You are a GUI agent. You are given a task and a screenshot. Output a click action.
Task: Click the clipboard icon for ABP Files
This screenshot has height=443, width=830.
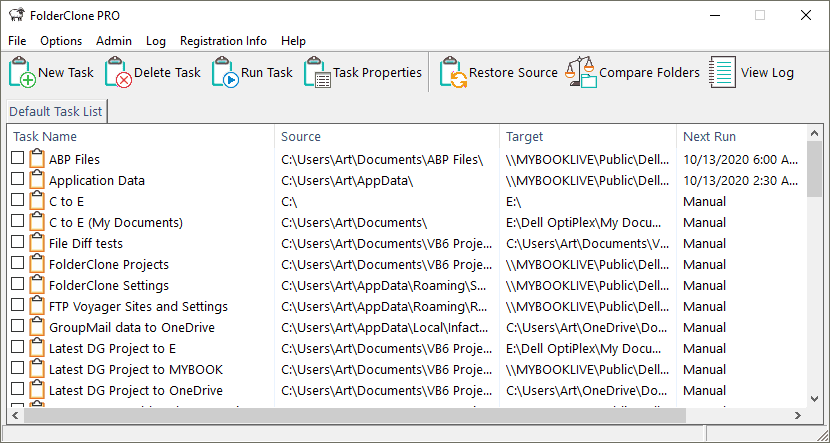click(x=37, y=159)
